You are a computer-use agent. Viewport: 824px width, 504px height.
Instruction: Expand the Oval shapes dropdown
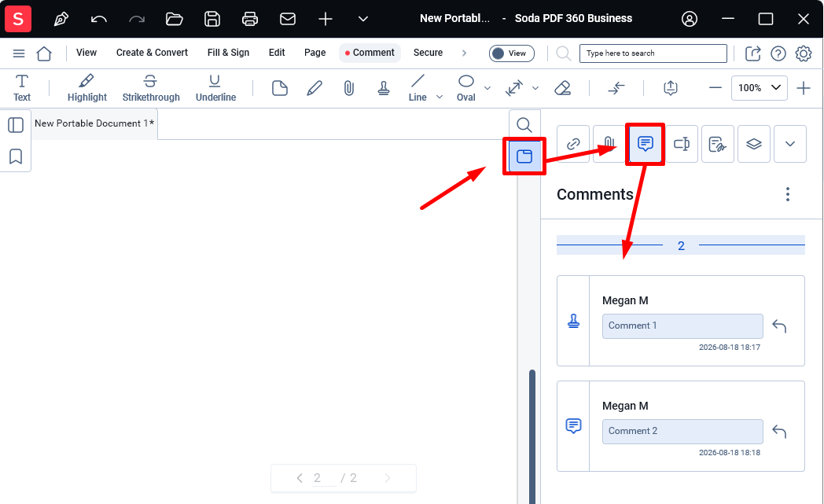487,88
